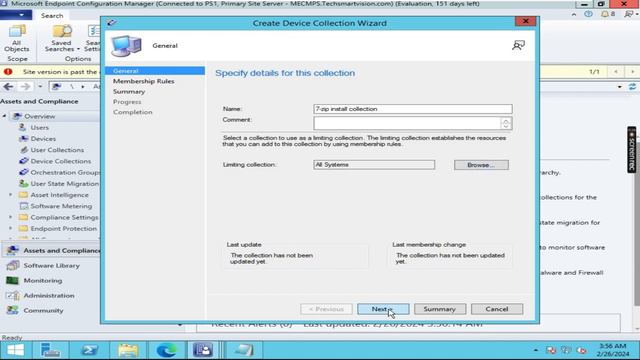Screen dimensions: 640x360
Task: Open User Collections node
Action: coord(57,150)
